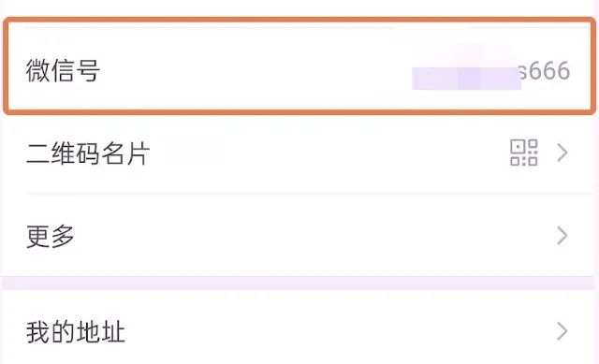Click the orange highlight border above 二维码名片
The image size is (599, 364).
[299, 112]
